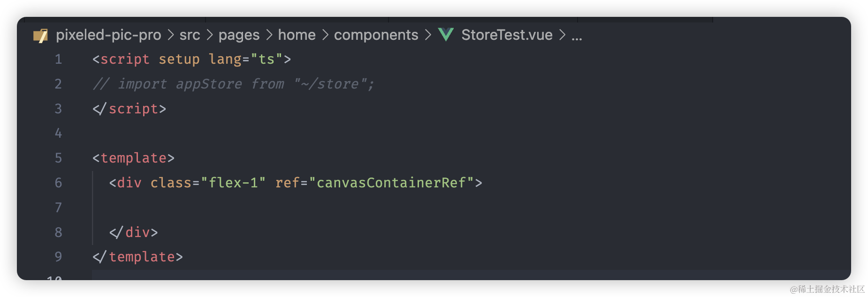868x297 pixels.
Task: Select line number 6 in gutter
Action: click(58, 183)
